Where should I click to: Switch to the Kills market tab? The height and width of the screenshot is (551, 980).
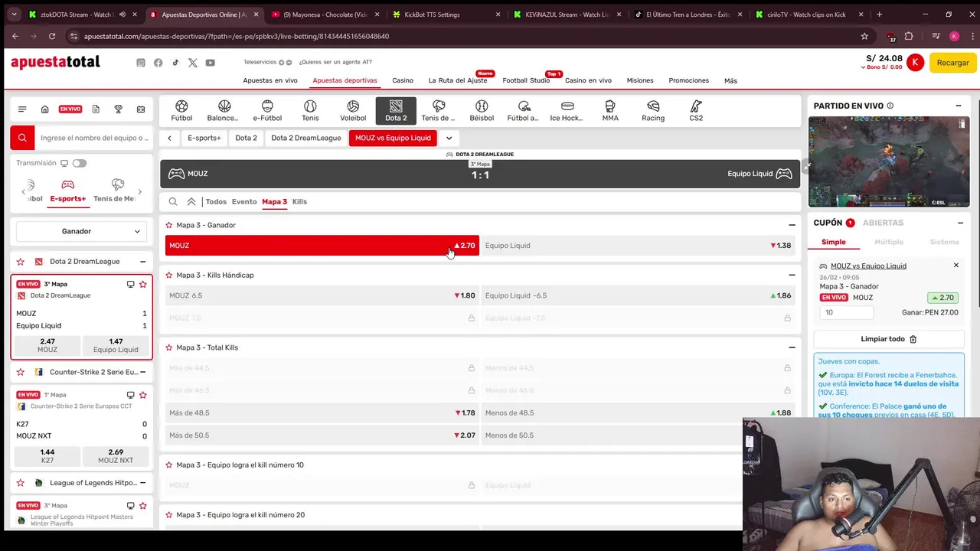[299, 202]
